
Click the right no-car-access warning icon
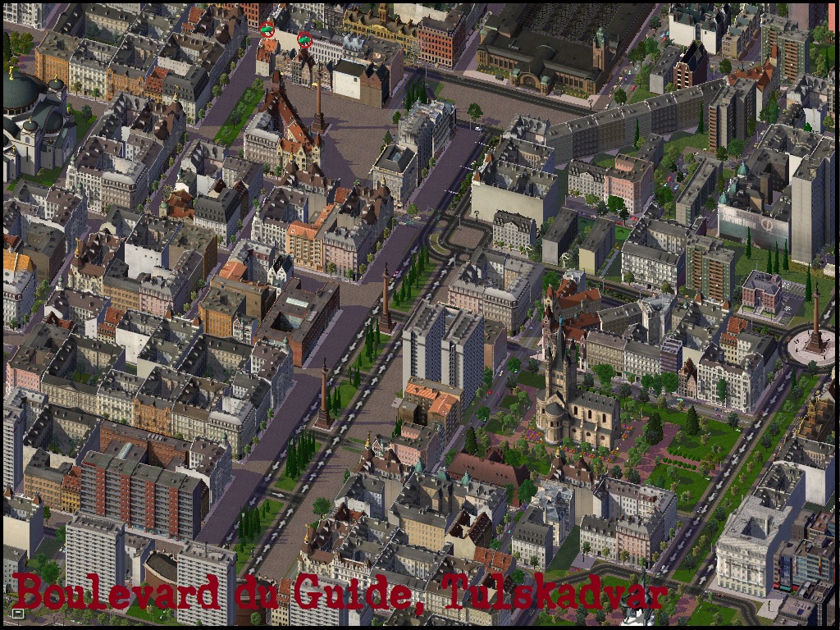(304, 39)
